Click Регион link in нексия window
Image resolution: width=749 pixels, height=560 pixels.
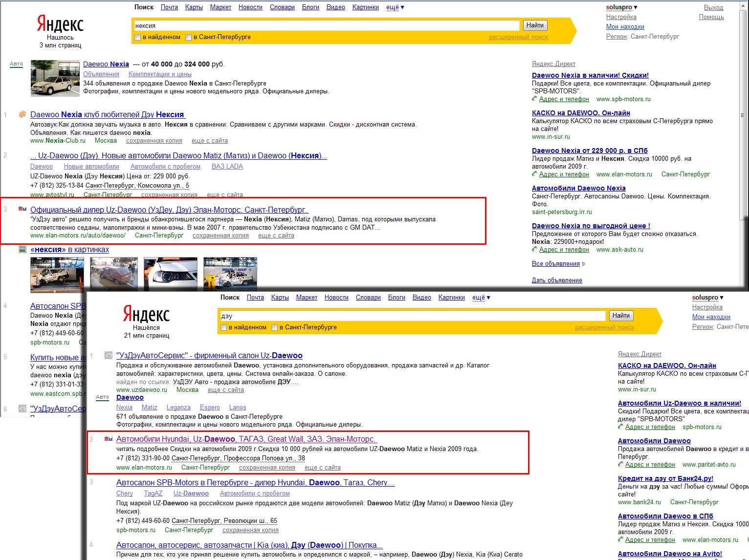point(616,37)
